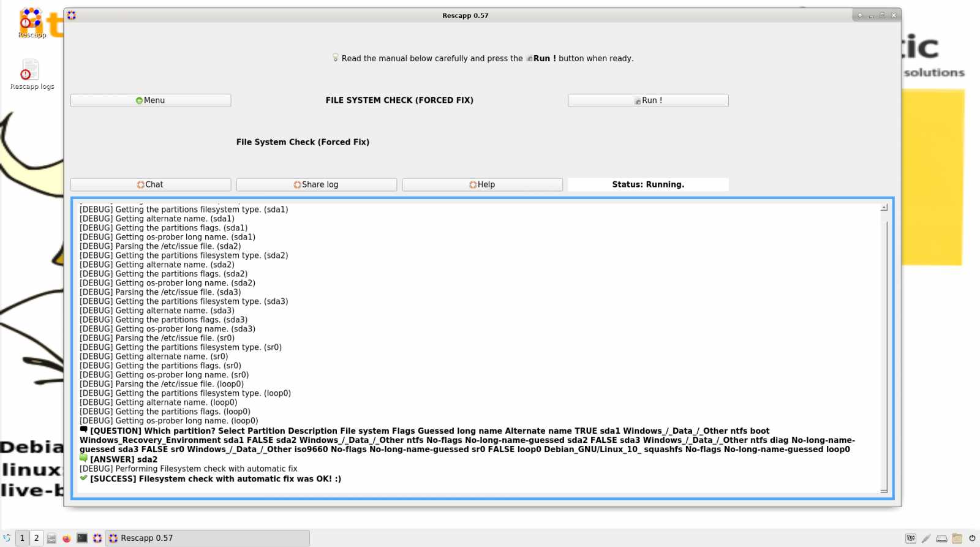
Task: Launch the file manager from taskbar
Action: [x=51, y=538]
